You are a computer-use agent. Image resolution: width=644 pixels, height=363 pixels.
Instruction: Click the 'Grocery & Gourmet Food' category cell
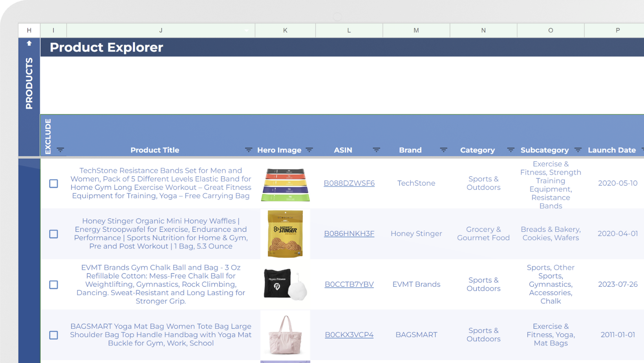point(483,233)
